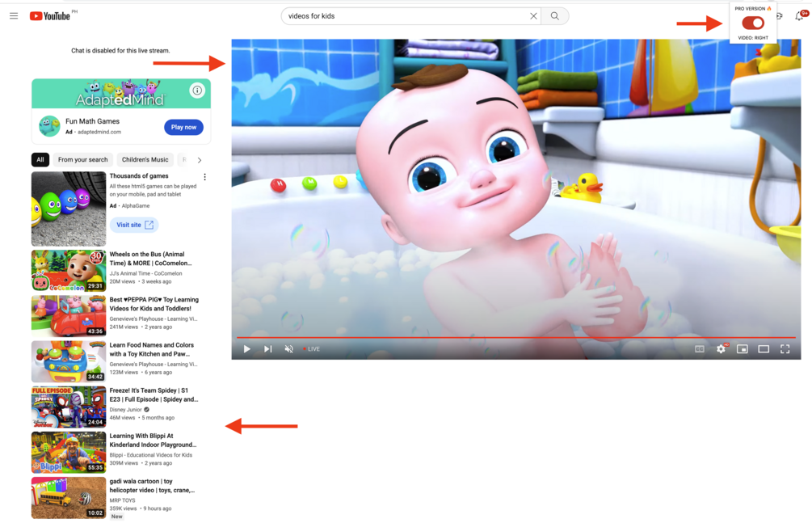Open Freeze! It's Team Spidey thumbnail
The height and width of the screenshot is (523, 812).
tap(69, 407)
